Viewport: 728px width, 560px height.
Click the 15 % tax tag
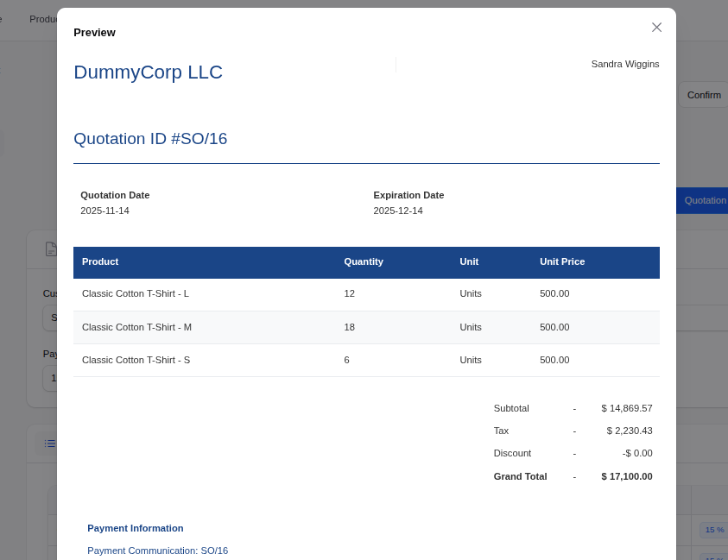(713, 530)
